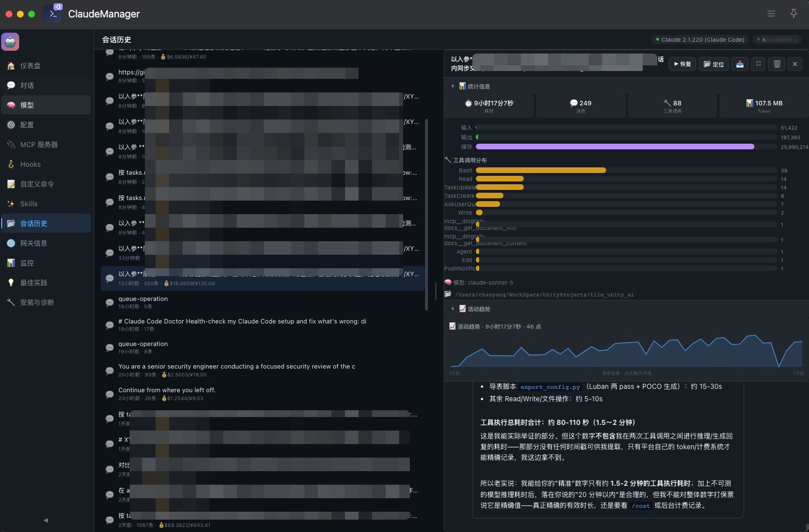Image resolution: width=809 pixels, height=532 pixels.
Task: Close the session detail panel
Action: click(795, 64)
